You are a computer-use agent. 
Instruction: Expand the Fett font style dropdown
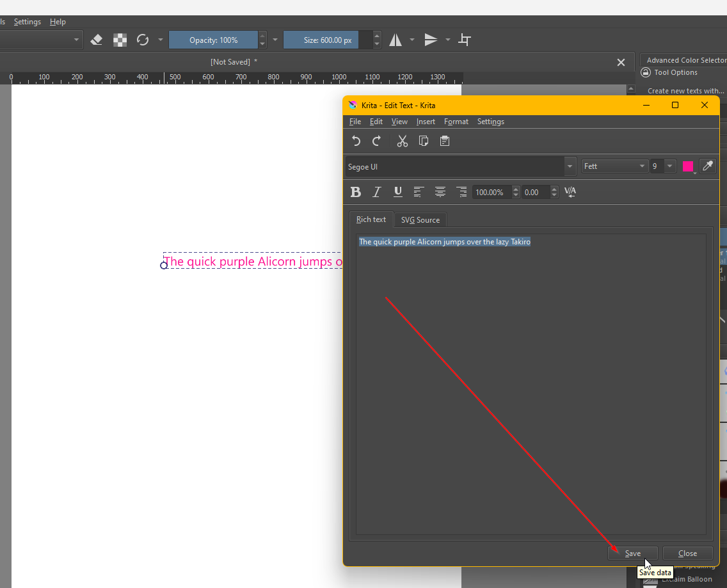point(642,166)
